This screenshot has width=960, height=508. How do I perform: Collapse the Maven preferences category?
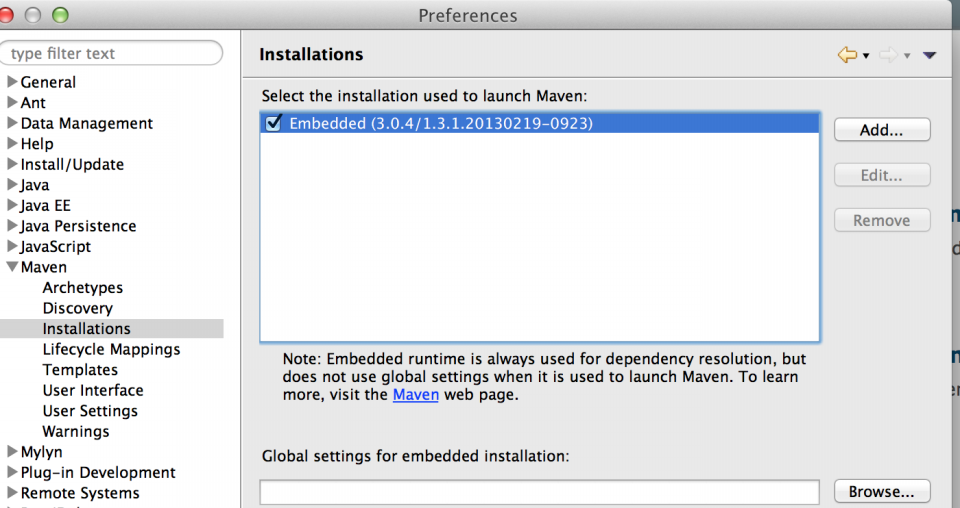pyautogui.click(x=12, y=267)
